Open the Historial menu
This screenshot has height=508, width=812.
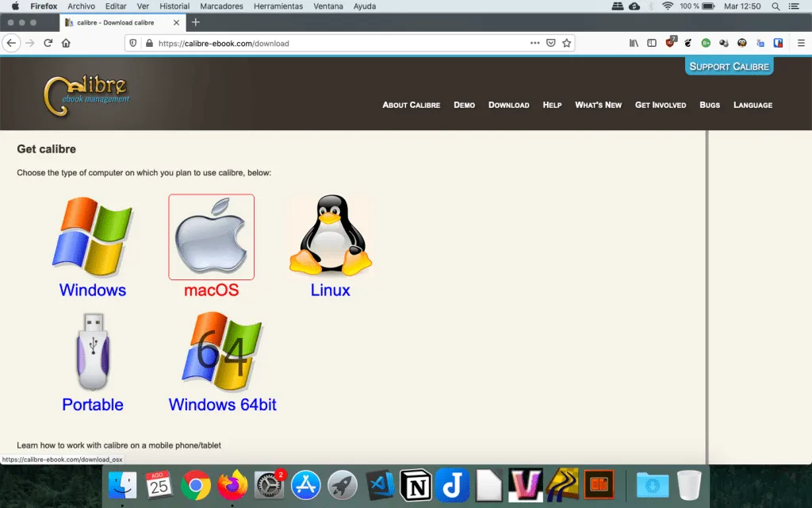pyautogui.click(x=174, y=6)
